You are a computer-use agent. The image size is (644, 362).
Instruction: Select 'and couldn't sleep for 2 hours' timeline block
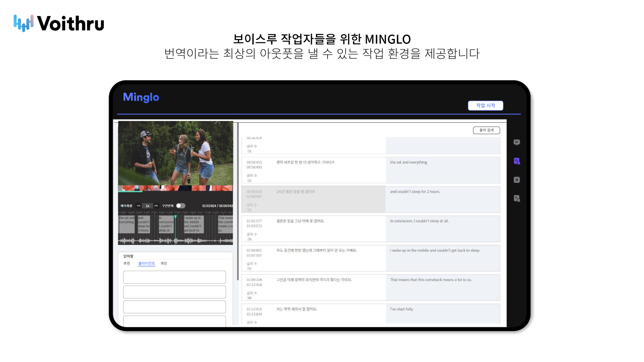pyautogui.click(x=144, y=224)
